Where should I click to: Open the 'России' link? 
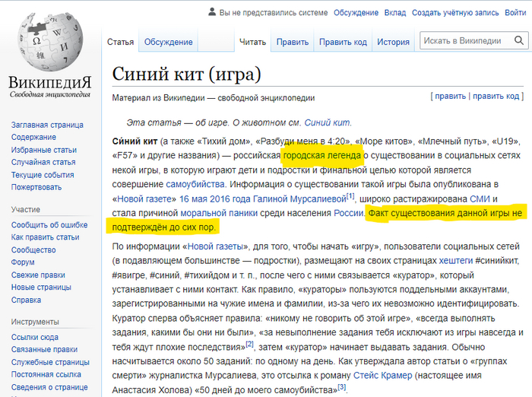[348, 213]
